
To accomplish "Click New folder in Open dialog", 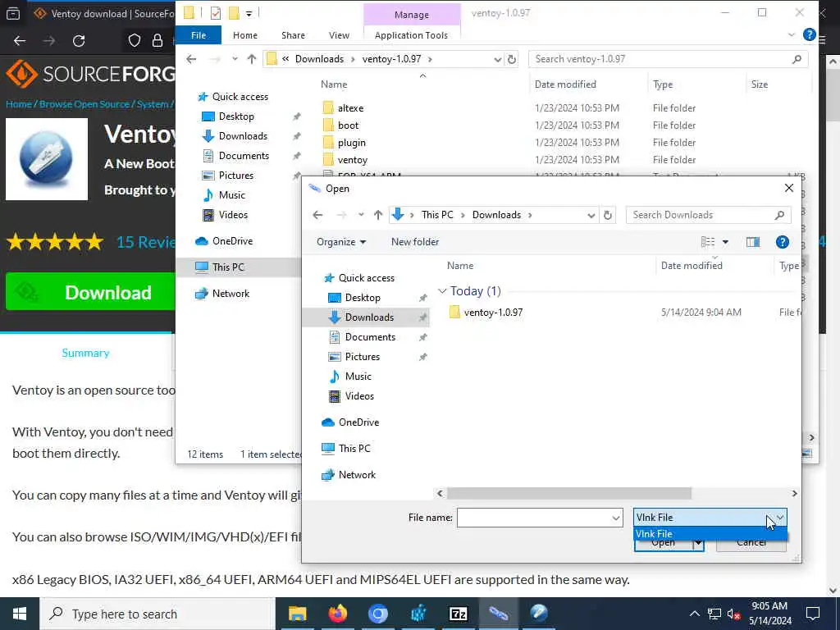I will point(415,242).
